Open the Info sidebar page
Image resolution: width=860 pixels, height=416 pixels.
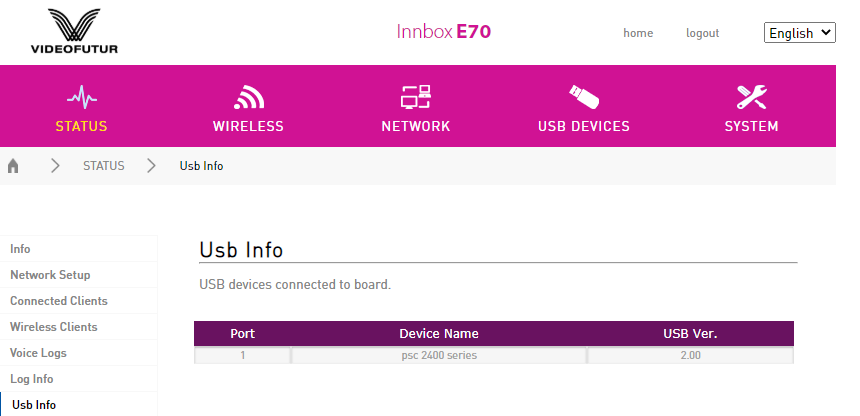pyautogui.click(x=20, y=249)
